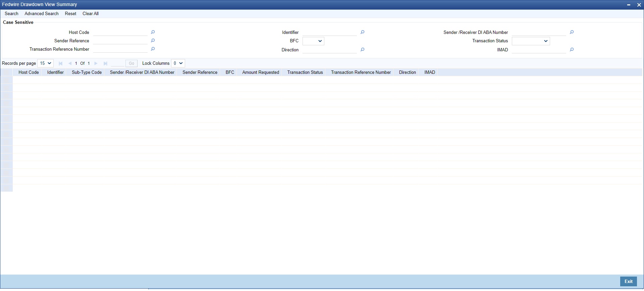Focus the Sender Reference input field
This screenshot has width=644, height=291.
pyautogui.click(x=120, y=41)
